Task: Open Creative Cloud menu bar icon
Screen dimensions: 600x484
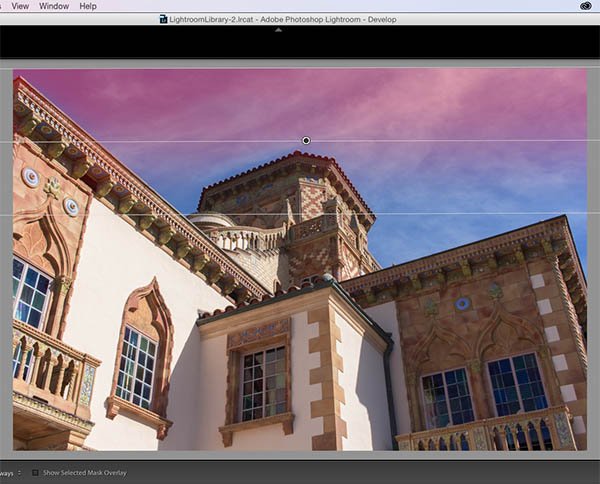Action: click(585, 6)
